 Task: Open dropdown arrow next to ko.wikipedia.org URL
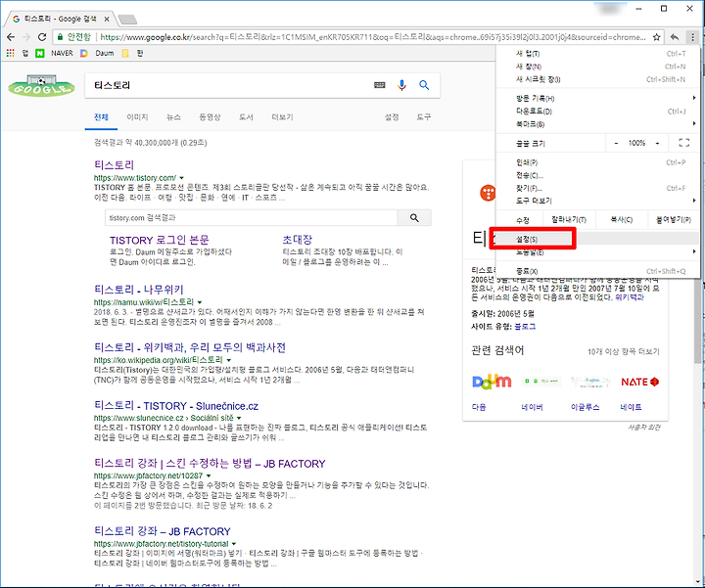(229, 360)
